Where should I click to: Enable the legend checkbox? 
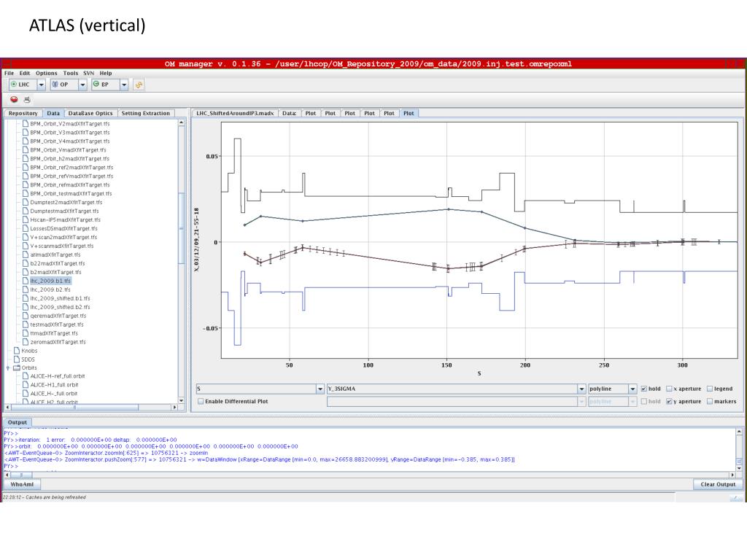710,389
